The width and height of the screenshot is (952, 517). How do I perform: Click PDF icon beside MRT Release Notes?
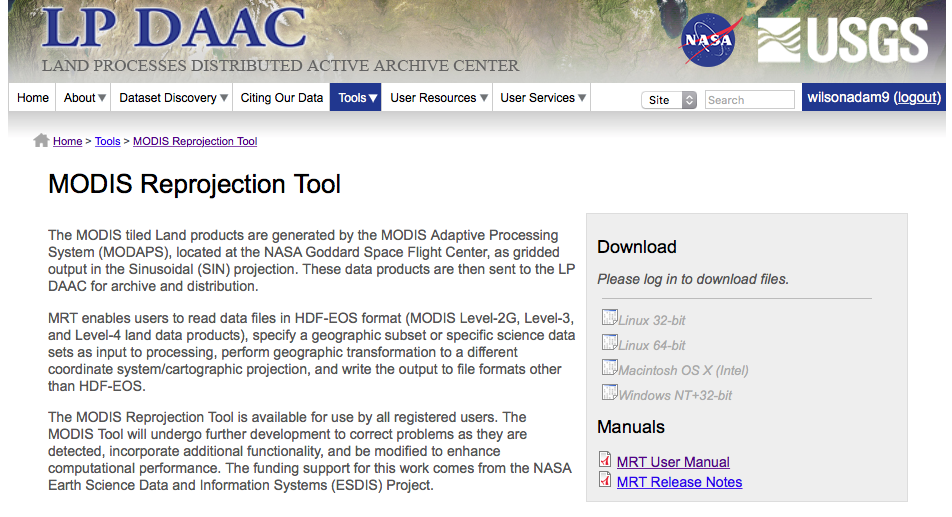[605, 480]
